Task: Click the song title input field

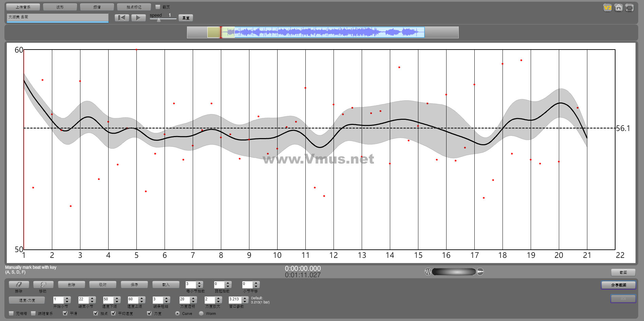Action: (x=57, y=17)
